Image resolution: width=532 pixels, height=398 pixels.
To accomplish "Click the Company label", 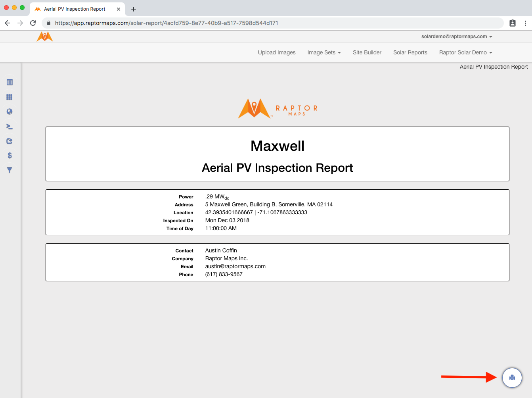I will [x=182, y=259].
